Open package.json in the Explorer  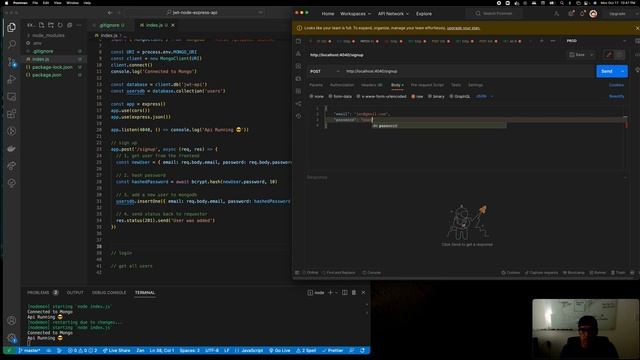[47, 75]
